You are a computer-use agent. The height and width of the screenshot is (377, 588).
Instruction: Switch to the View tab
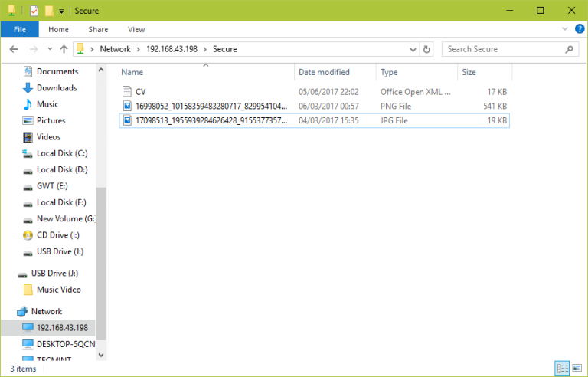[x=136, y=29]
